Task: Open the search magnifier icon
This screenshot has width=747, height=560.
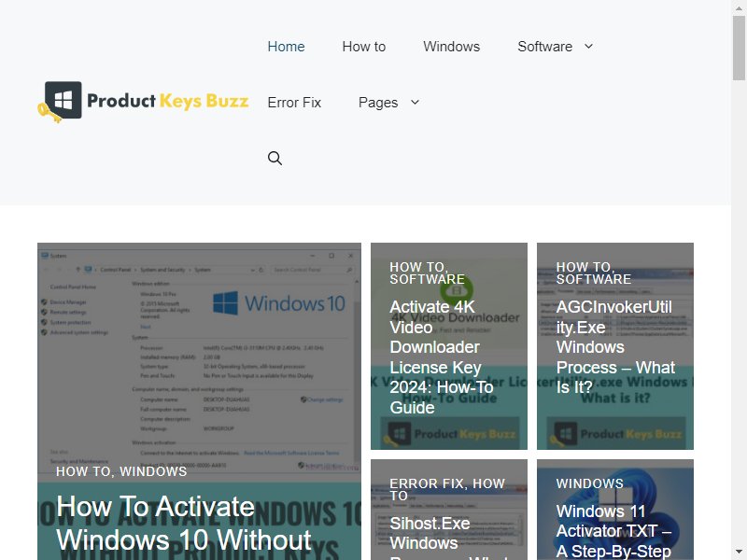Action: pyautogui.click(x=275, y=158)
